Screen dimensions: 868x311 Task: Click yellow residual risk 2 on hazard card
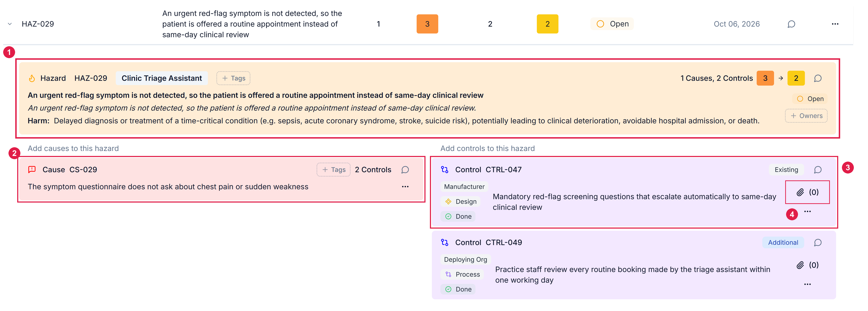pyautogui.click(x=796, y=78)
